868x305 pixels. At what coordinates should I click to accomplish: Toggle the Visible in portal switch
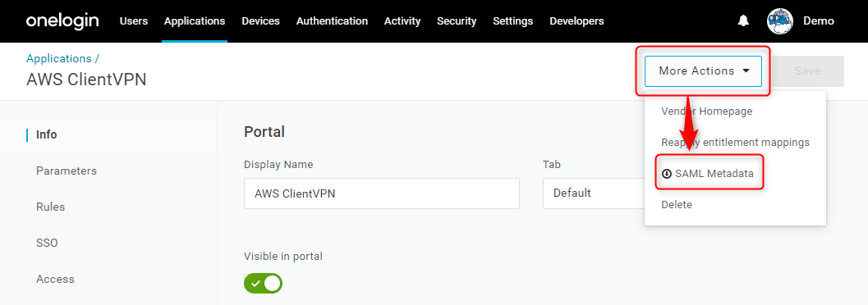click(263, 284)
